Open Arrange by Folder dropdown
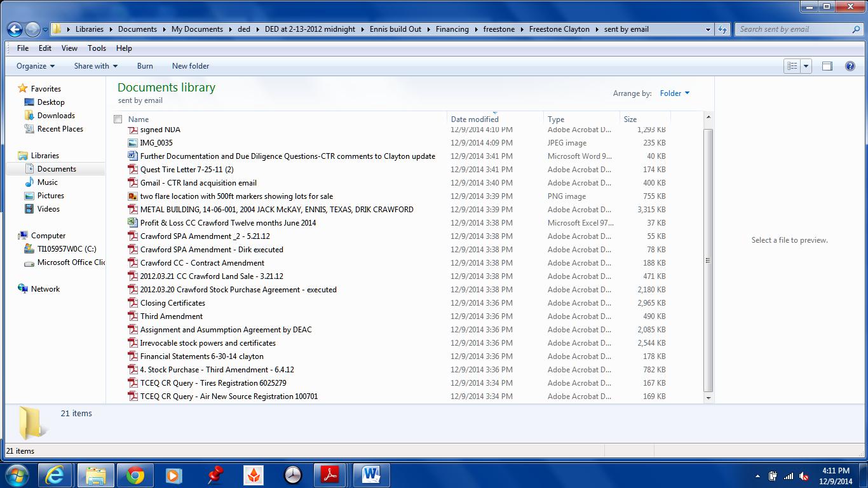Viewport: 868px width, 488px height. tap(674, 93)
